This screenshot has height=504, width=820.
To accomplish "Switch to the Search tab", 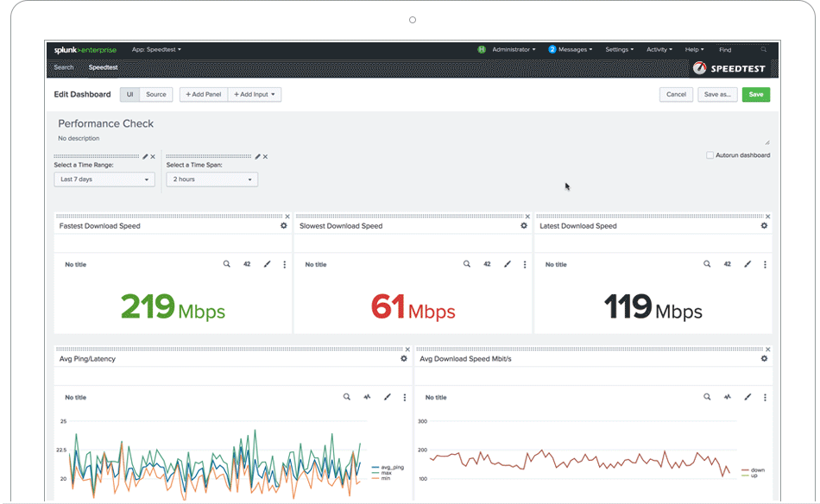I will tap(63, 66).
